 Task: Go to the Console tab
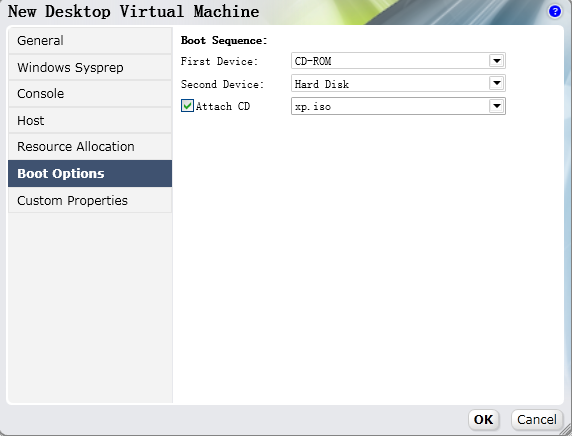90,94
